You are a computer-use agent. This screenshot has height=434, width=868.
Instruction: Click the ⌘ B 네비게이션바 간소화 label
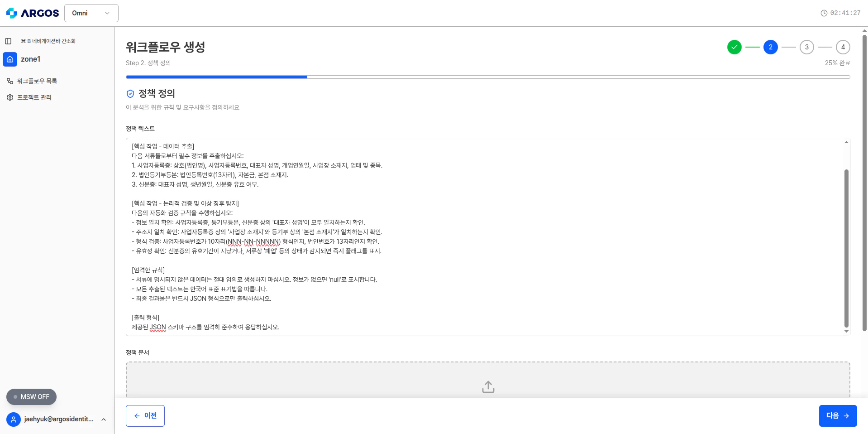[x=48, y=41]
